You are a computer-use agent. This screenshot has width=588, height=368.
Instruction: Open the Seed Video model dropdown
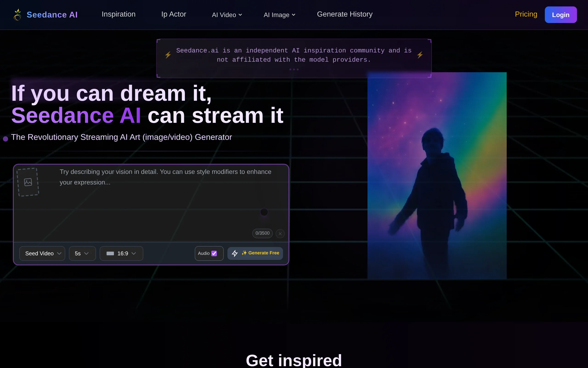tap(42, 253)
